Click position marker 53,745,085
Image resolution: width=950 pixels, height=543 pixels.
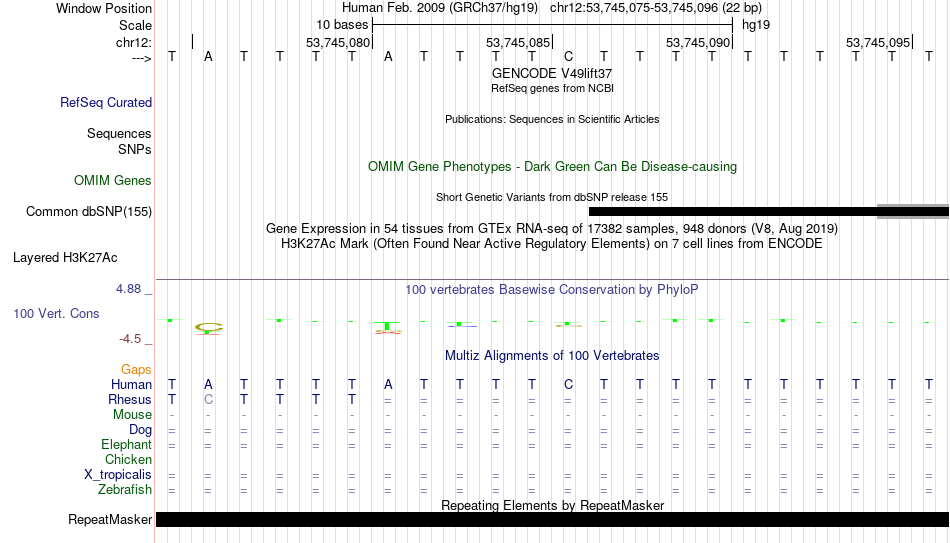click(x=518, y=42)
